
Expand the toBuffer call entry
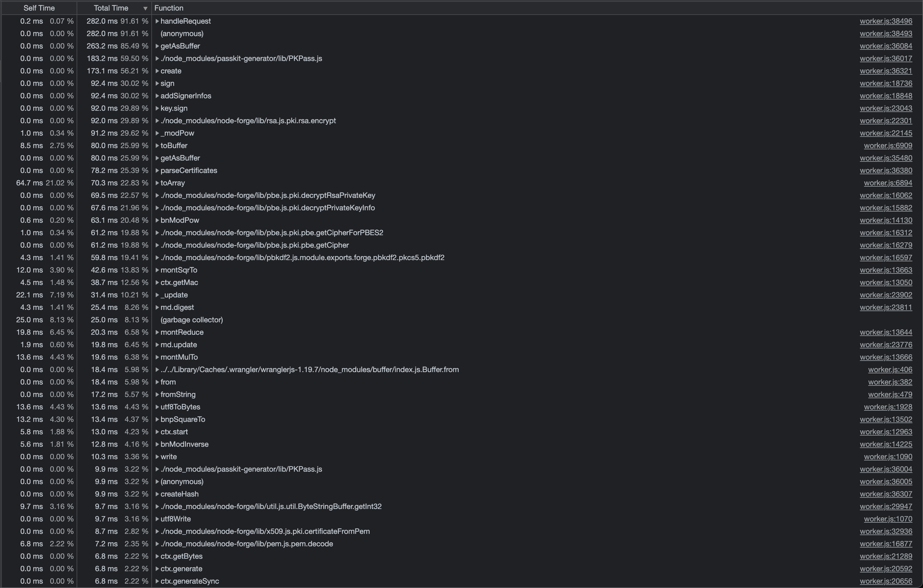tap(157, 146)
